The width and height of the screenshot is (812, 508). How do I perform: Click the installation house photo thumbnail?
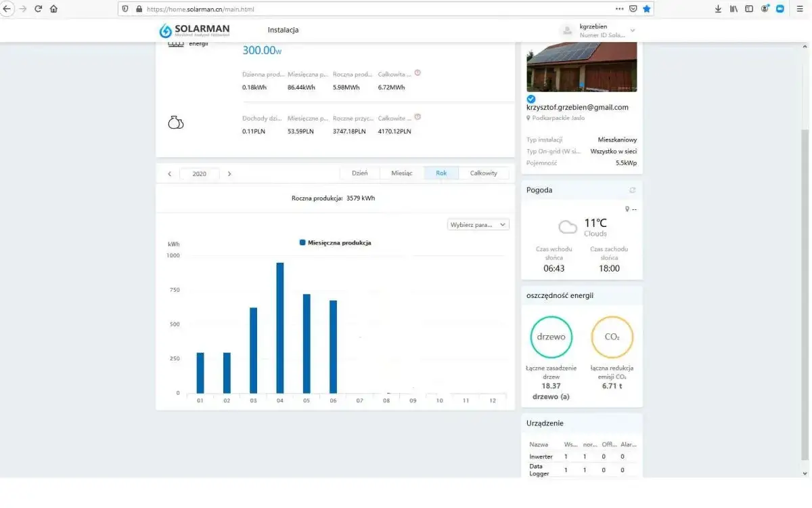[x=582, y=66]
